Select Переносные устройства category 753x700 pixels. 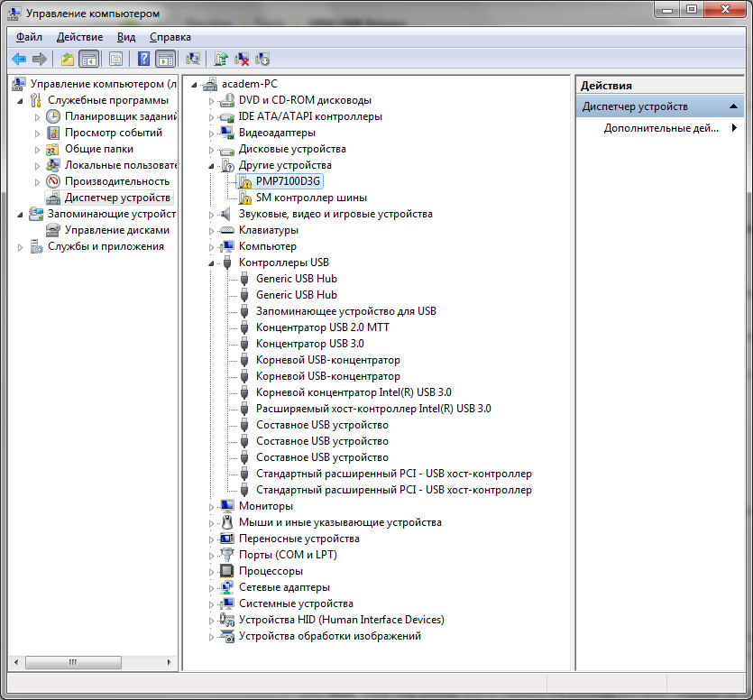[x=298, y=539]
